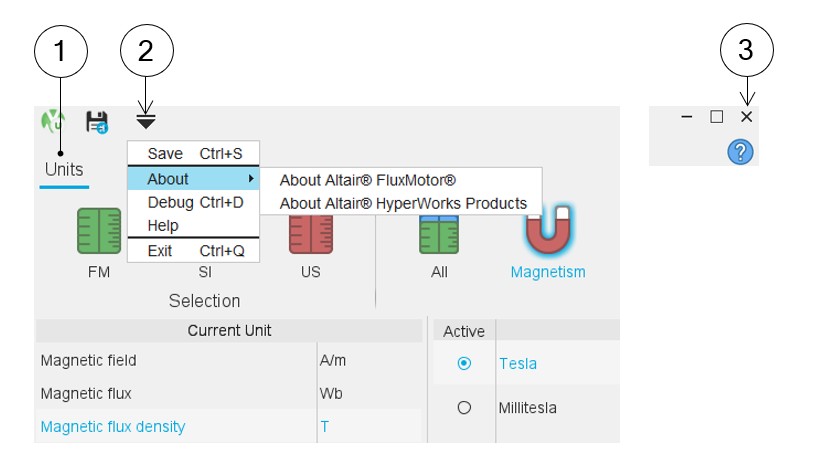Select the FM unit system icon
This screenshot has height=468, width=820.
tap(99, 232)
